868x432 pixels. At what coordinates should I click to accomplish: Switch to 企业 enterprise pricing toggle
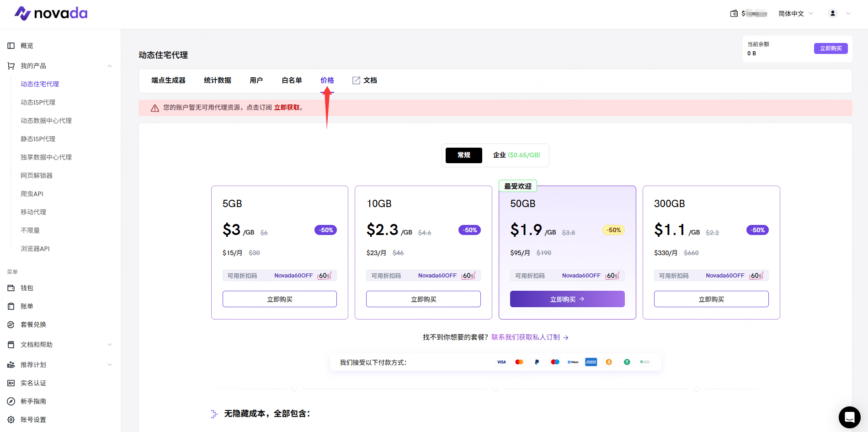516,155
